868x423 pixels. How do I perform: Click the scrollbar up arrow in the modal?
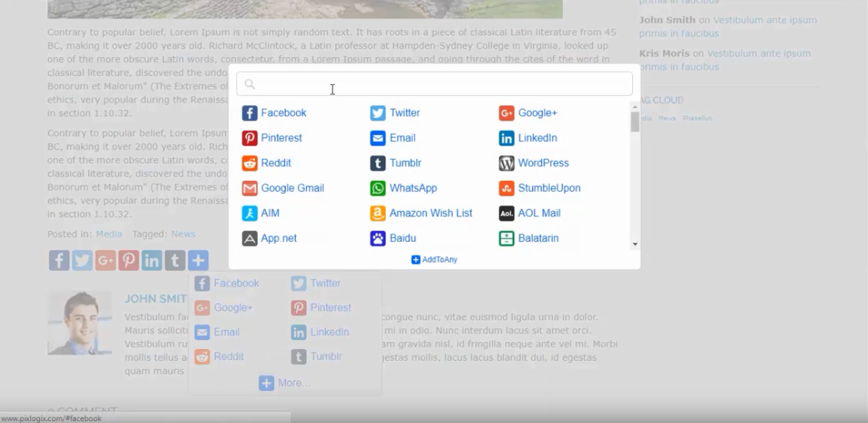pos(635,107)
